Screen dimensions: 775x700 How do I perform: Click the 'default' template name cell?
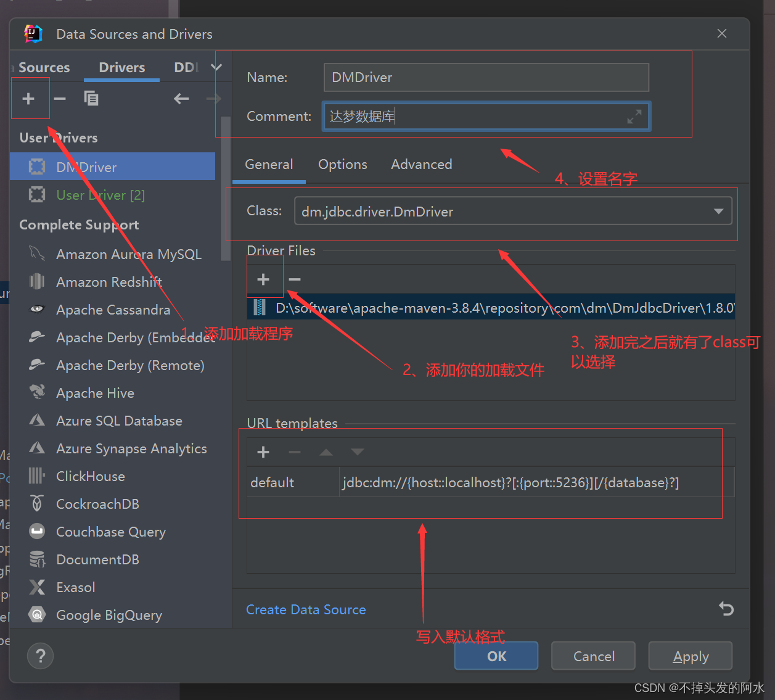click(x=293, y=482)
